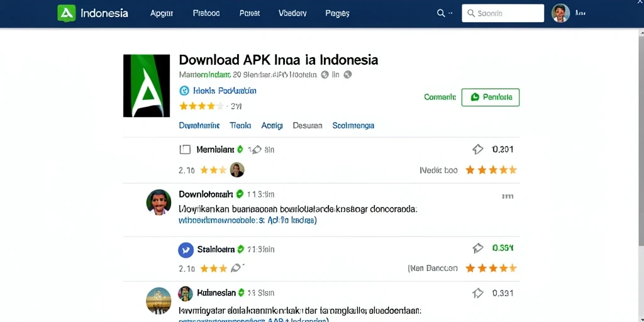
Task: Open the user profile avatar in header
Action: [x=560, y=13]
